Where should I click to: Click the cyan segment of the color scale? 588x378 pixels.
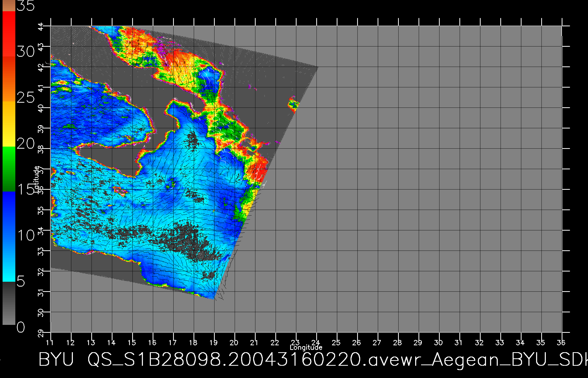(x=9, y=259)
